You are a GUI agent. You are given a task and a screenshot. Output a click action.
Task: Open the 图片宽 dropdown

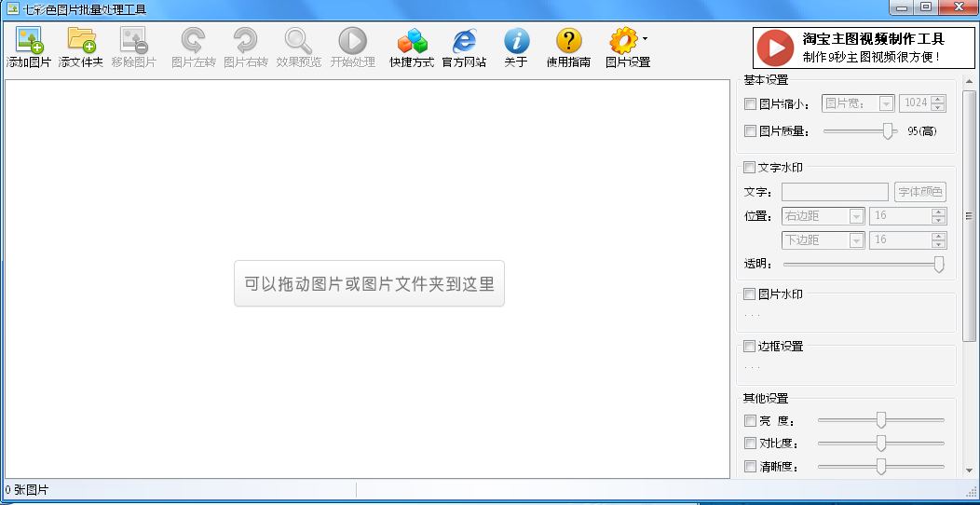pos(858,103)
